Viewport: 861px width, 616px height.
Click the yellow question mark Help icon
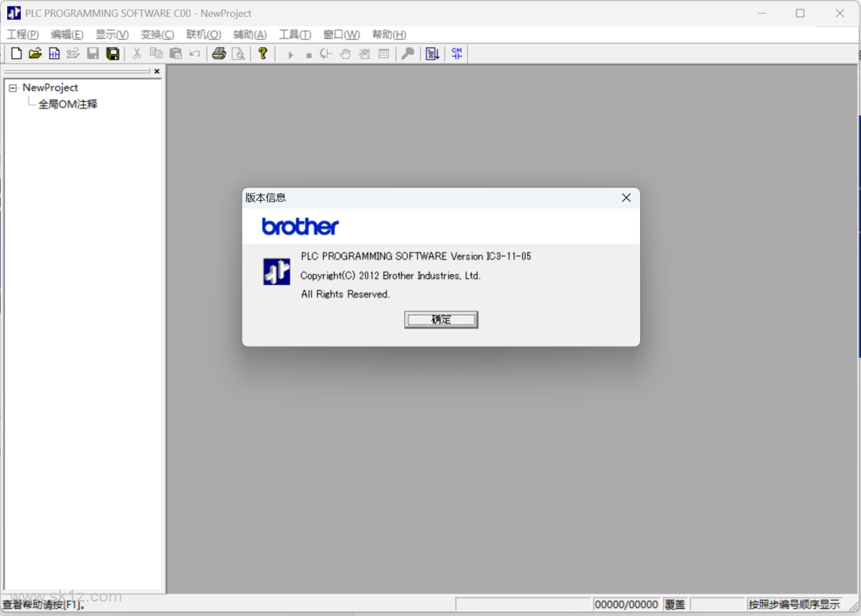click(x=263, y=54)
